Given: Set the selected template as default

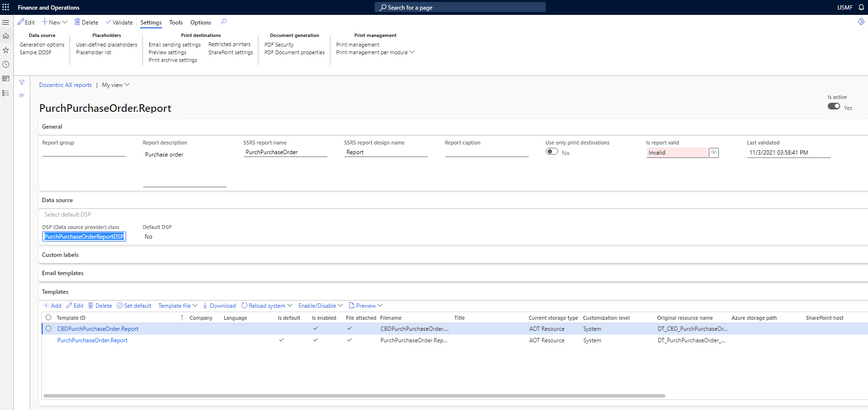Looking at the screenshot, I should click(134, 306).
